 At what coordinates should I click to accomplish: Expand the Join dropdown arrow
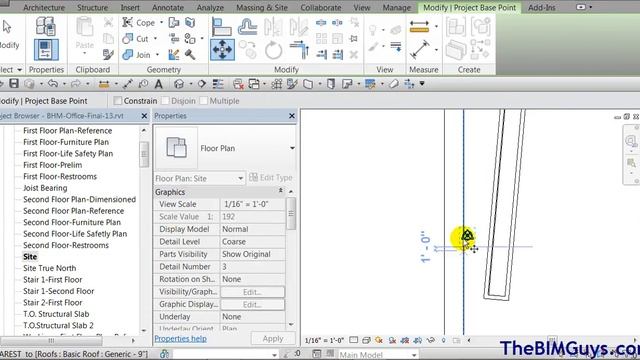[158, 55]
